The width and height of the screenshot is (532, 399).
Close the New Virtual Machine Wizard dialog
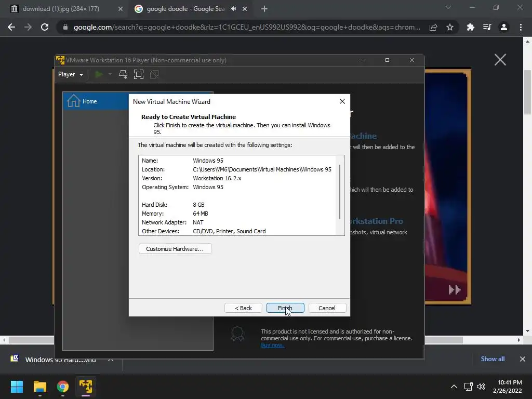tap(342, 101)
